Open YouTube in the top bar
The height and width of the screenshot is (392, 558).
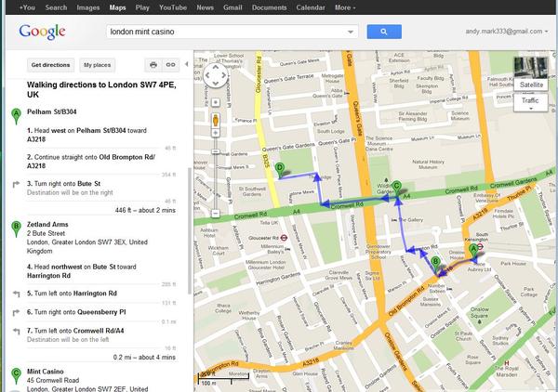point(173,7)
